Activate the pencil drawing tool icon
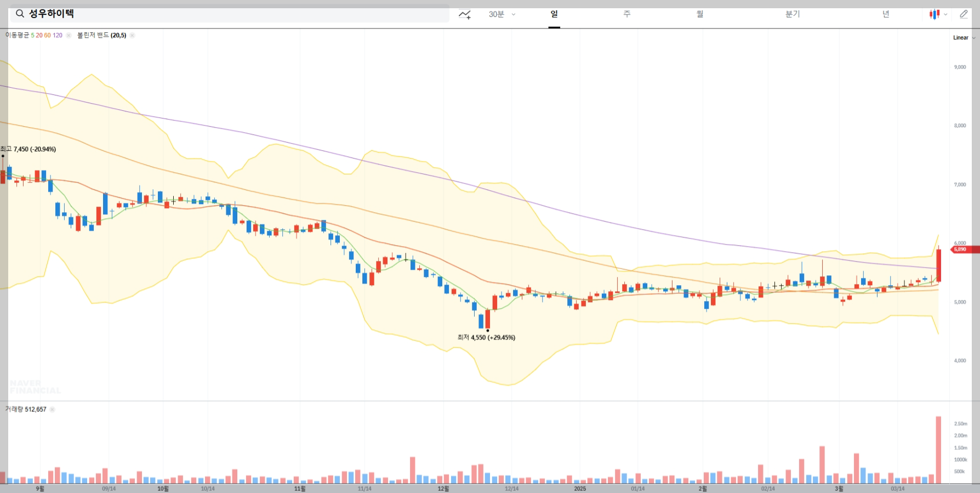The image size is (980, 493). click(x=964, y=14)
